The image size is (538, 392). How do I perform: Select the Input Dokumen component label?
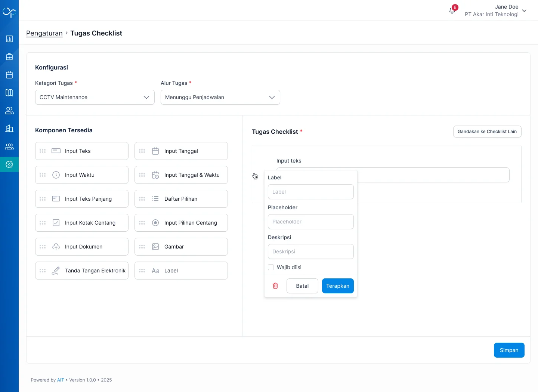click(x=84, y=247)
